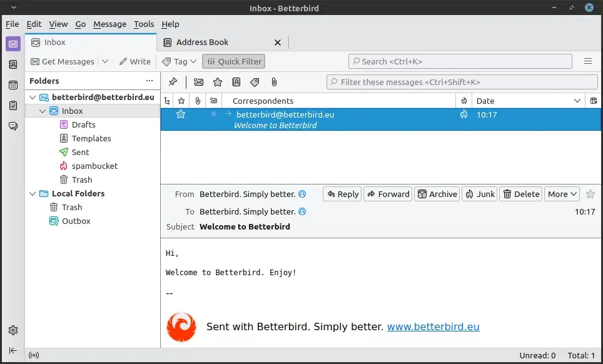
Task: Open the www.betterbird.eu link
Action: 433,326
